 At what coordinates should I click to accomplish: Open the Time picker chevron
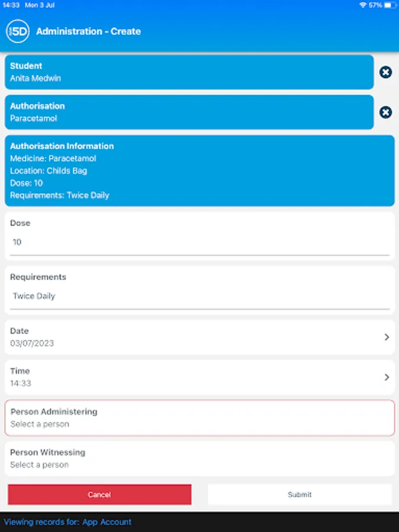(x=387, y=377)
